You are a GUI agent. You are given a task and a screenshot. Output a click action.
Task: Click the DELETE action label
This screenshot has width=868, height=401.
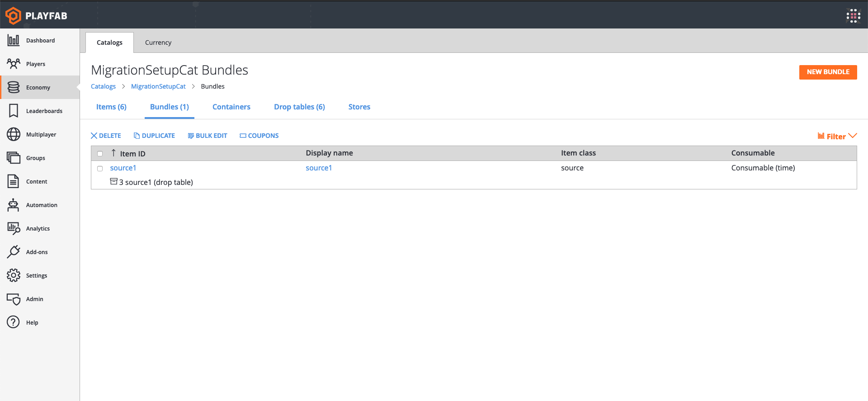tap(110, 136)
